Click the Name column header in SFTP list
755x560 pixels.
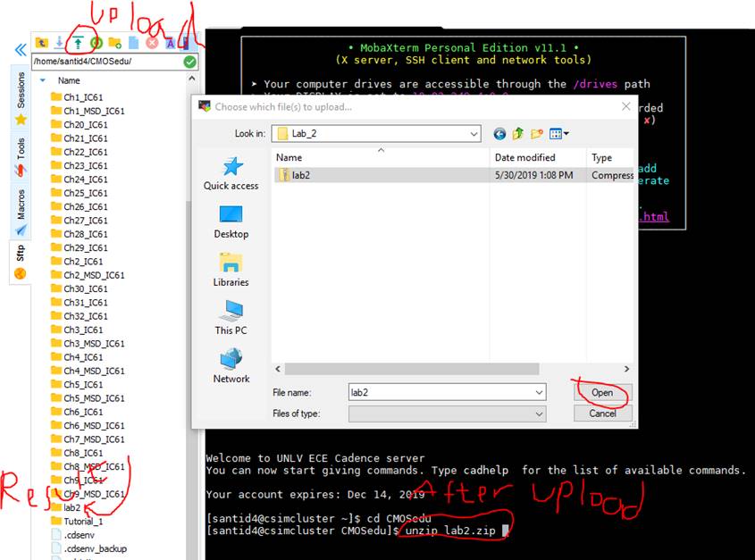69,80
